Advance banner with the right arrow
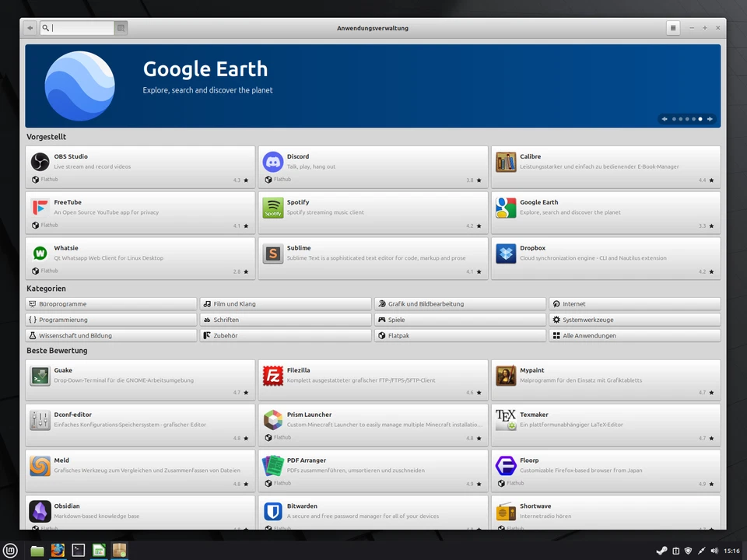Viewport: 747px width, 560px height. [x=710, y=119]
